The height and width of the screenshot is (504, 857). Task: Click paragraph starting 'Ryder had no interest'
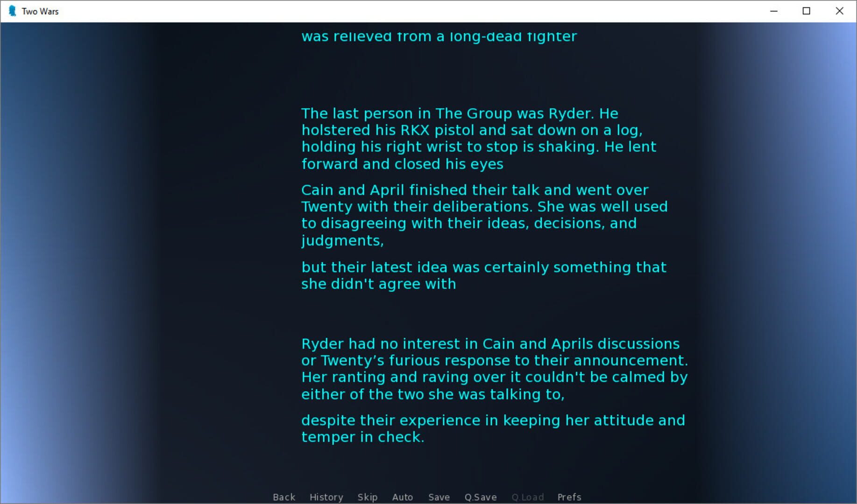tap(494, 369)
